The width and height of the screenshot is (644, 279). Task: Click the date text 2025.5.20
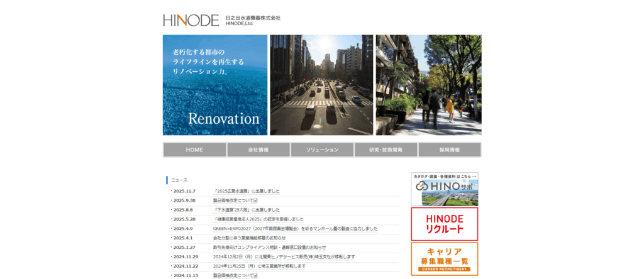[x=184, y=219]
